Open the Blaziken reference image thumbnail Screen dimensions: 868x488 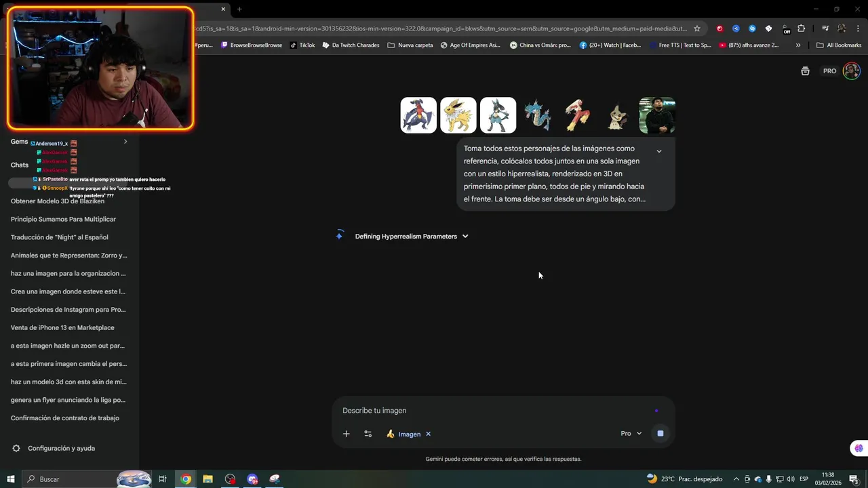pyautogui.click(x=578, y=115)
